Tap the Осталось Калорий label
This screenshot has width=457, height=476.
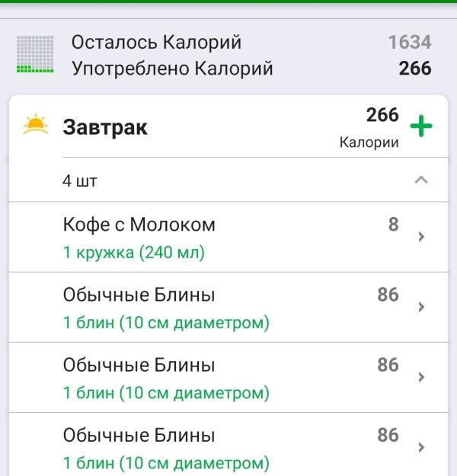[156, 42]
